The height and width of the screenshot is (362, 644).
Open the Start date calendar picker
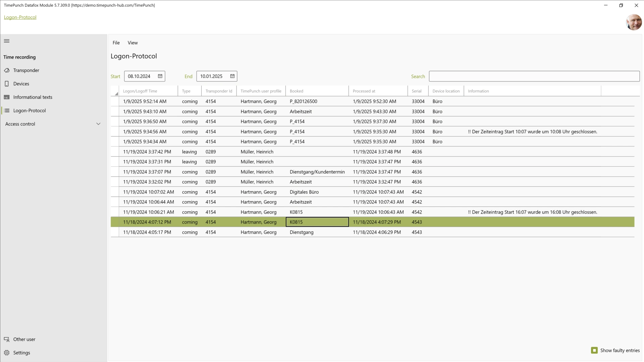click(x=160, y=76)
